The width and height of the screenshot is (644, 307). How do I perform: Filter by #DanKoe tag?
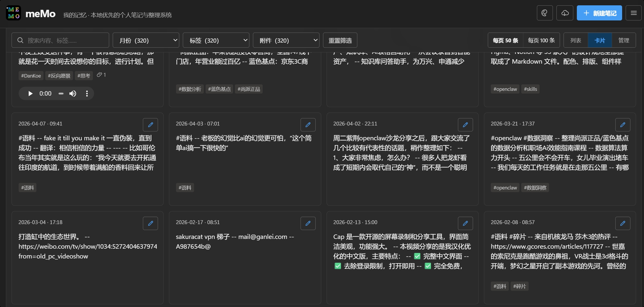[31, 76]
